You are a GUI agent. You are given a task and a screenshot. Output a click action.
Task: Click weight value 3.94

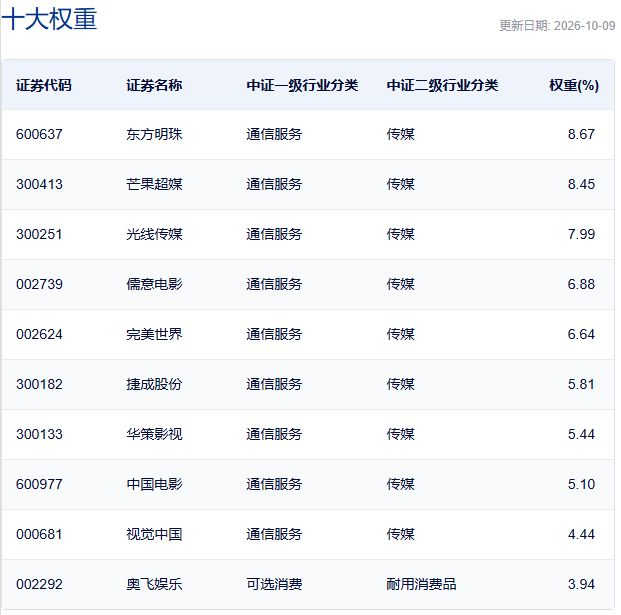tap(581, 584)
